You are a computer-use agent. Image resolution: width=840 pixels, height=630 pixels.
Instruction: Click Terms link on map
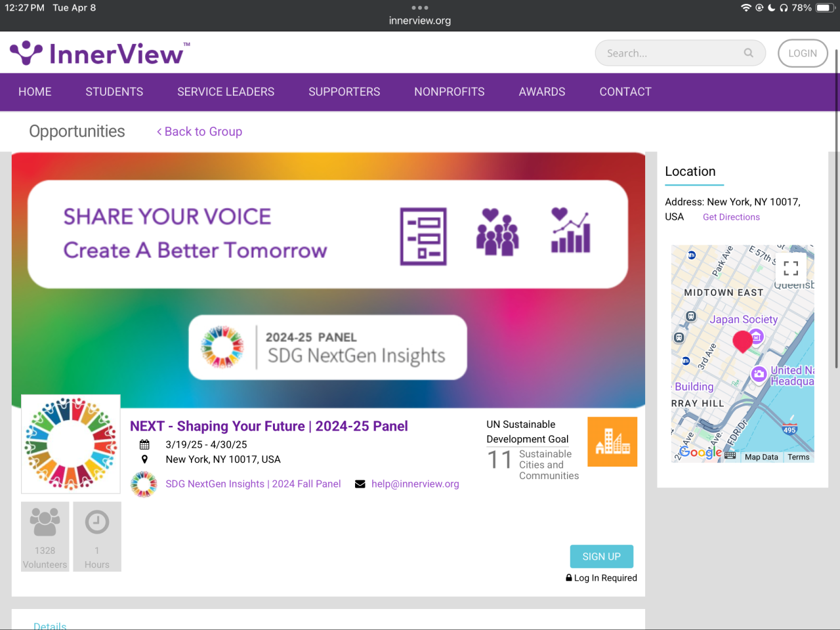(799, 457)
